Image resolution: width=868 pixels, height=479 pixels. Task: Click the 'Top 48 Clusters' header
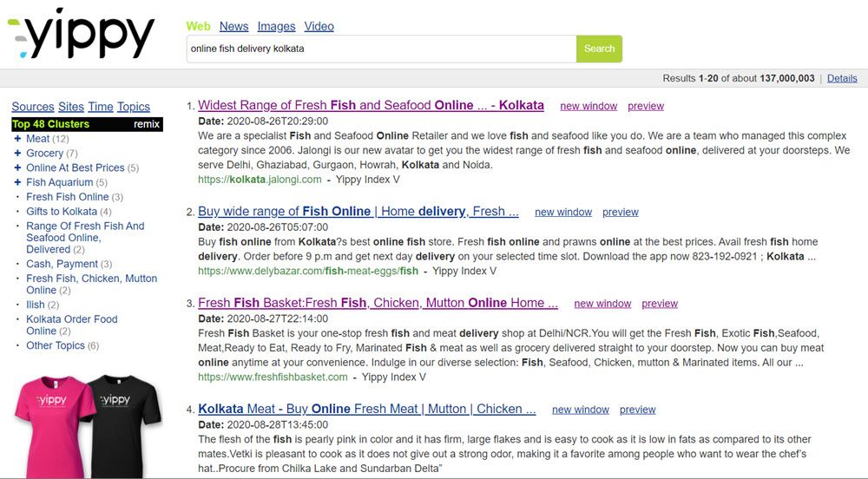[51, 124]
